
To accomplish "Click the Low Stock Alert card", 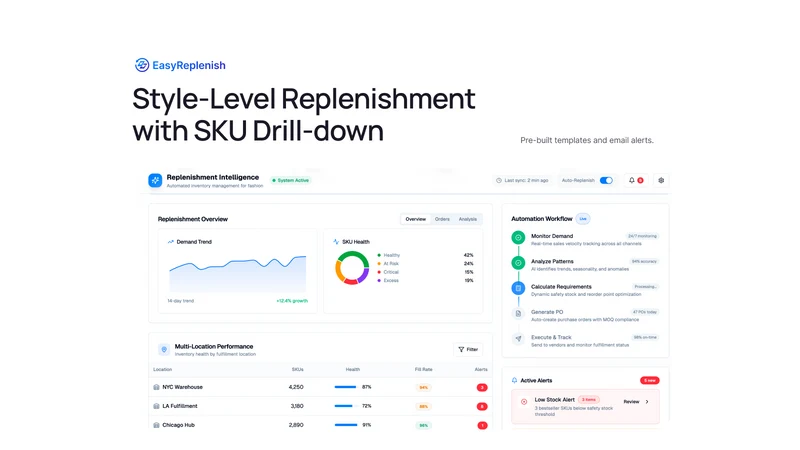I will [x=585, y=407].
